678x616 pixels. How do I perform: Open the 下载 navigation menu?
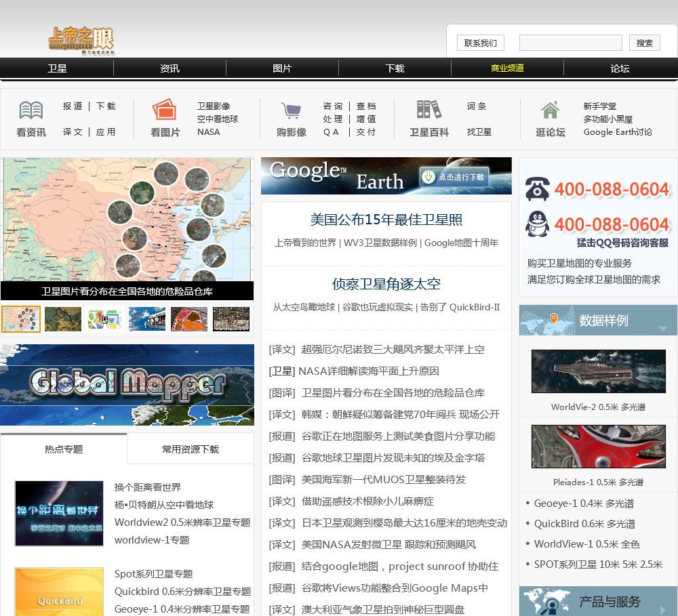[395, 68]
